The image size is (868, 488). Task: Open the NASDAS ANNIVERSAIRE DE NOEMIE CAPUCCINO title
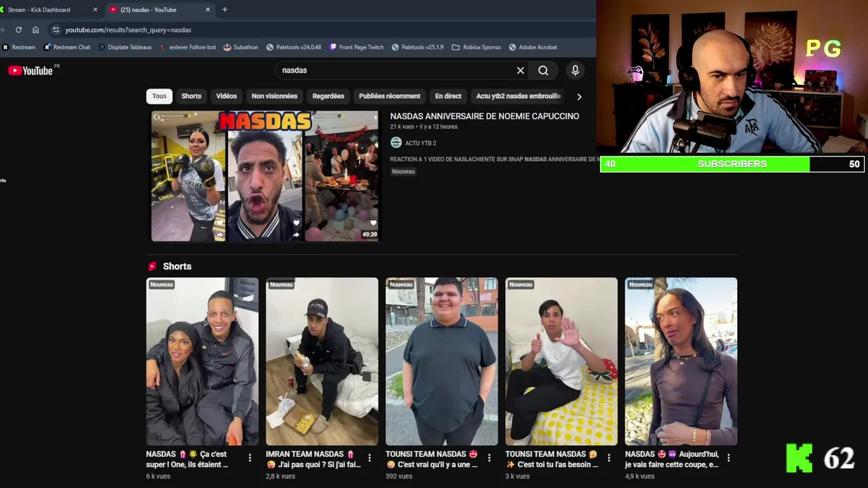point(485,117)
